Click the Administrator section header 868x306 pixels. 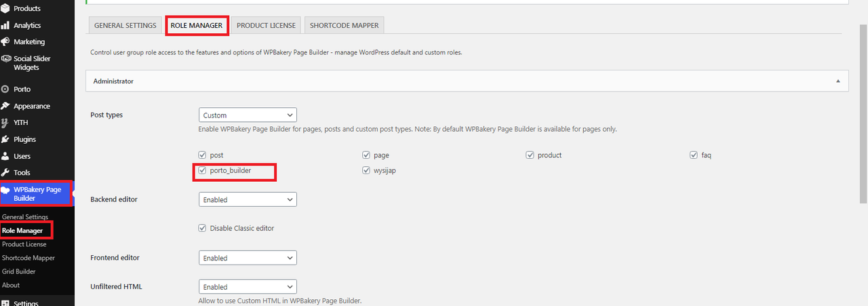pos(467,81)
